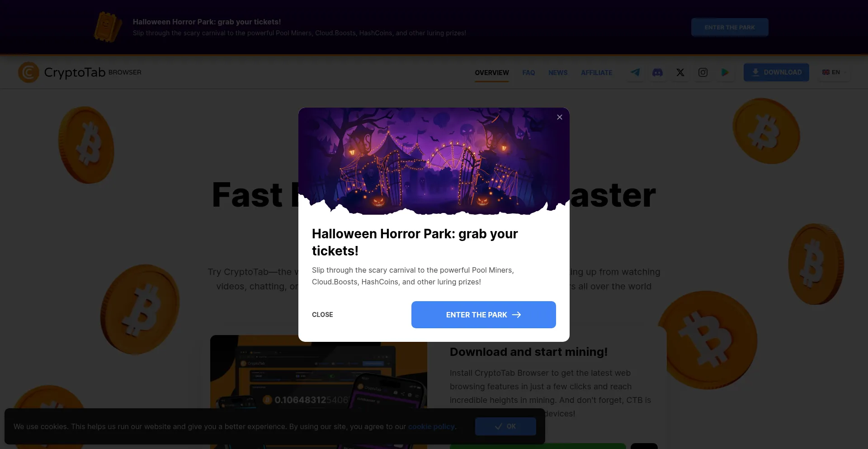Open the FAQ menu item
Screen dimensions: 868x449
(528, 73)
